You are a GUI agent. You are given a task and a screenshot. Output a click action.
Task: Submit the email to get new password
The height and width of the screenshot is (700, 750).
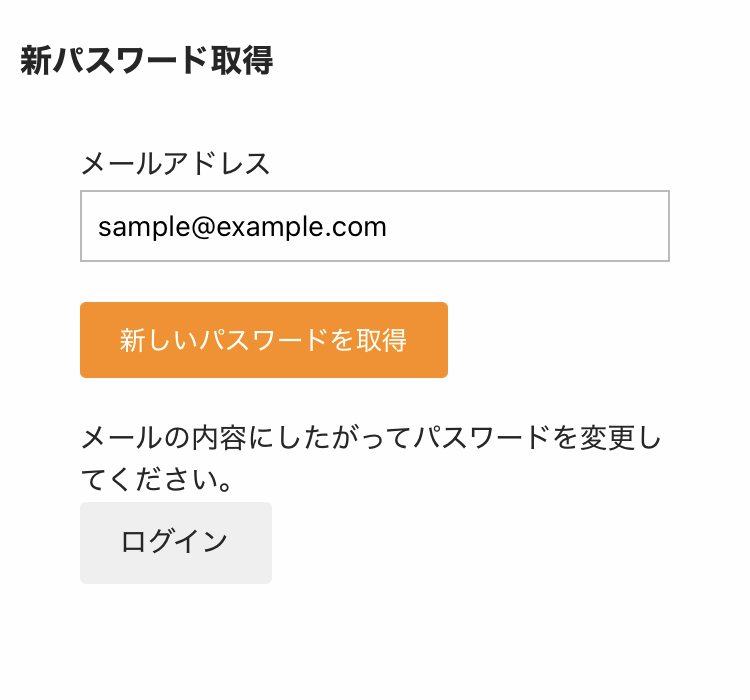(x=264, y=340)
